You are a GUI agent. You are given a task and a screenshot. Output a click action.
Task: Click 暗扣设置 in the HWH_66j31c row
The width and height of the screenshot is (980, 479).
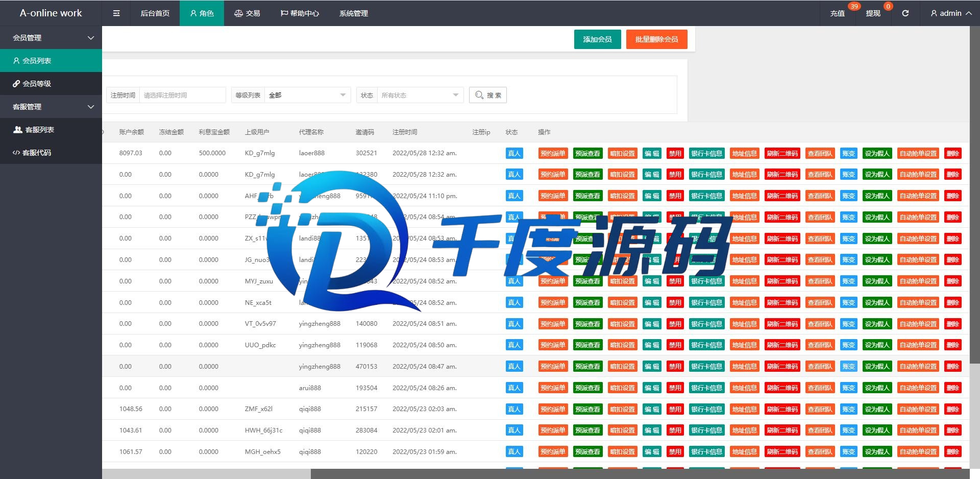[623, 430]
